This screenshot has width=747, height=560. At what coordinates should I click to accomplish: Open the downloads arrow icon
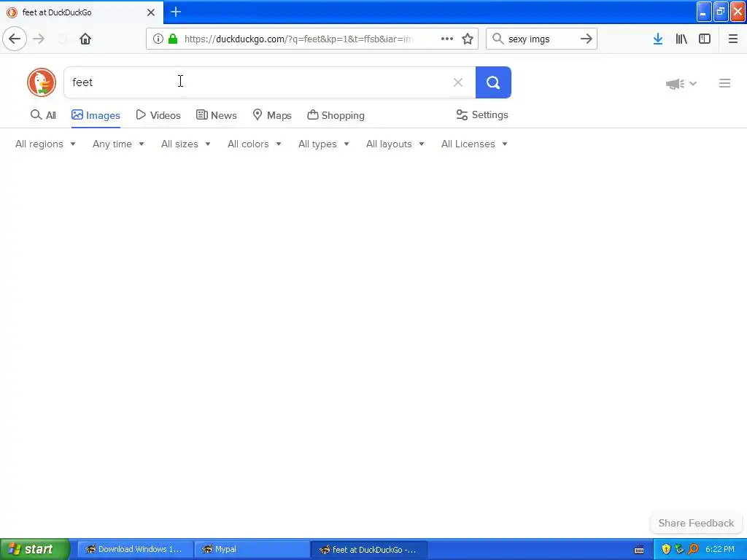point(658,39)
